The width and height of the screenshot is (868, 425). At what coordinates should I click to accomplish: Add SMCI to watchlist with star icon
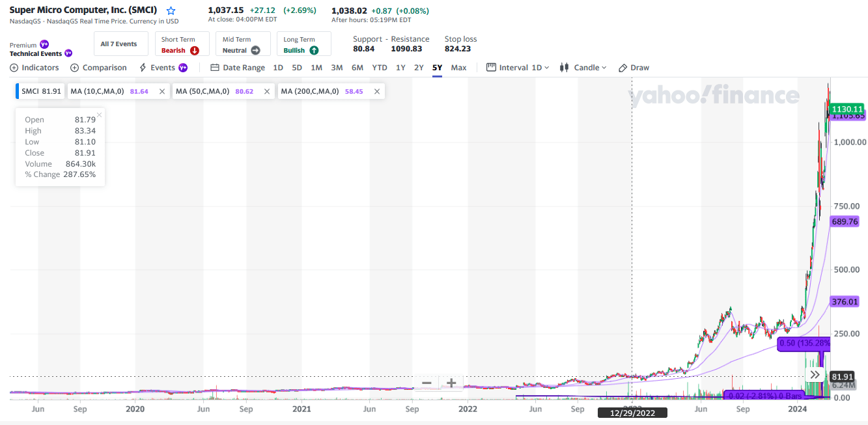pos(171,11)
